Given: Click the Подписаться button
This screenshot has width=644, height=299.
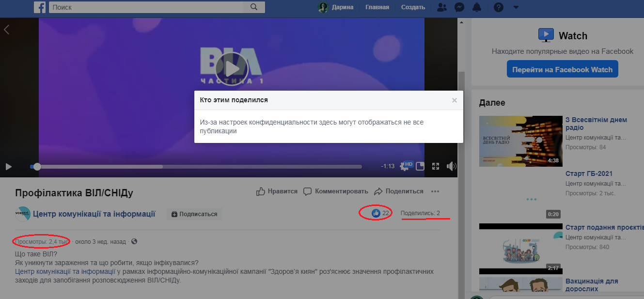Looking at the screenshot, I should pos(194,214).
